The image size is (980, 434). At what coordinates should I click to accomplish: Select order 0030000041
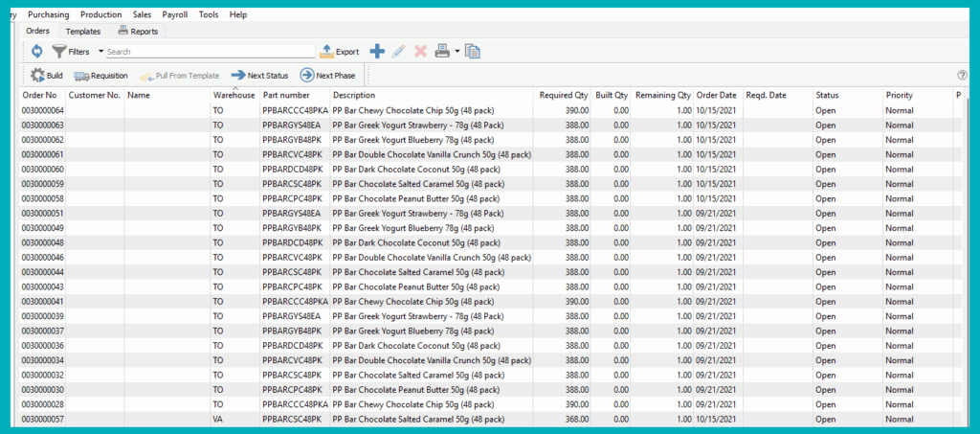tap(490, 302)
